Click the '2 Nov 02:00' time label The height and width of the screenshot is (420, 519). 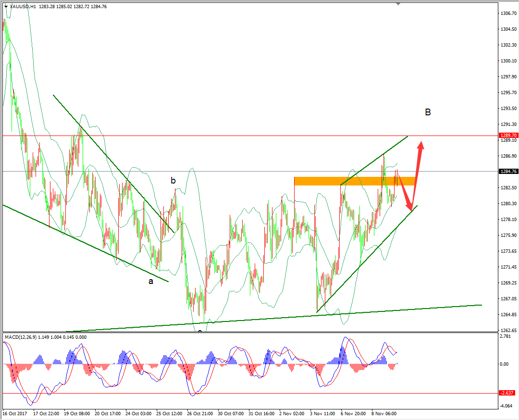(292, 414)
